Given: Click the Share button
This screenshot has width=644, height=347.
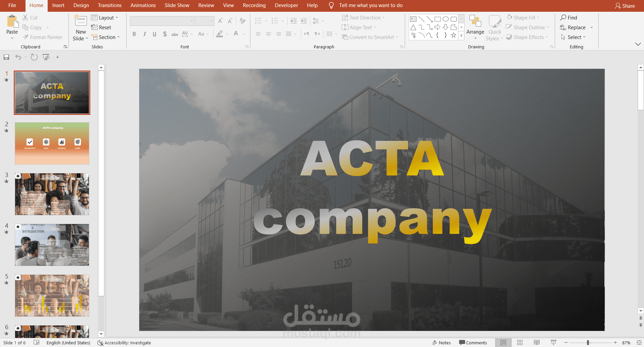Looking at the screenshot, I should (x=625, y=6).
